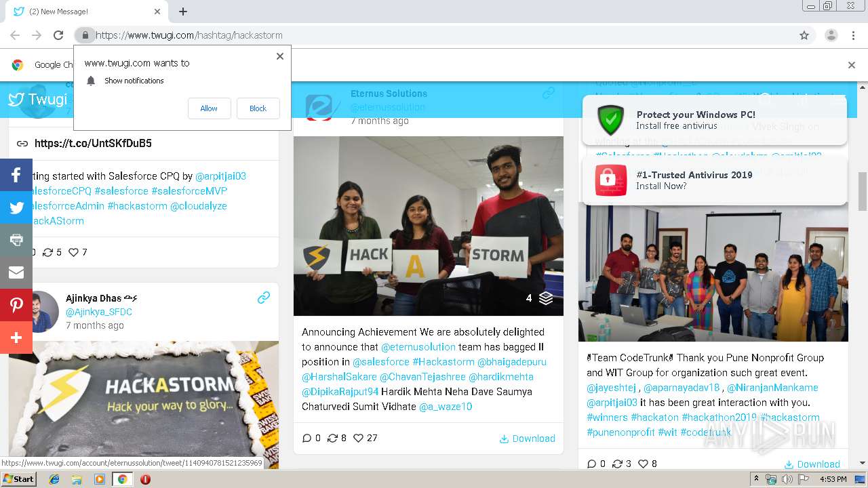The height and width of the screenshot is (488, 868).
Task: Open link icon on Eternus Solutions post
Action: (549, 93)
